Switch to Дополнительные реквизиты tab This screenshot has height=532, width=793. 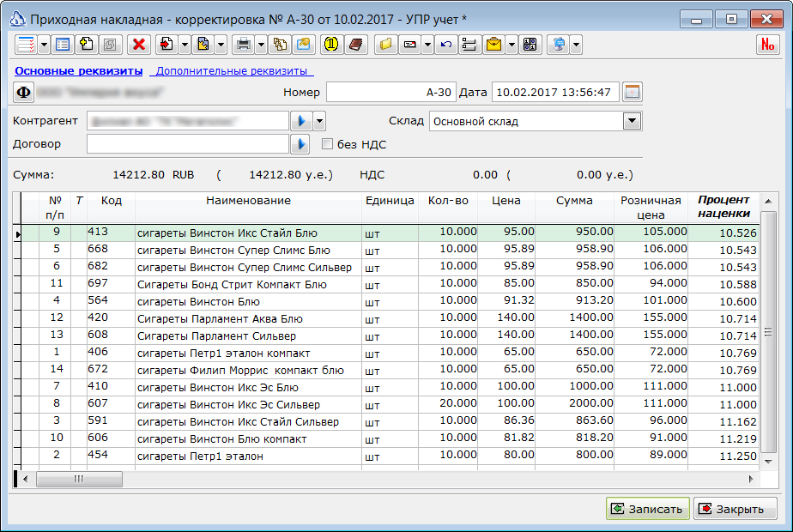pos(232,71)
